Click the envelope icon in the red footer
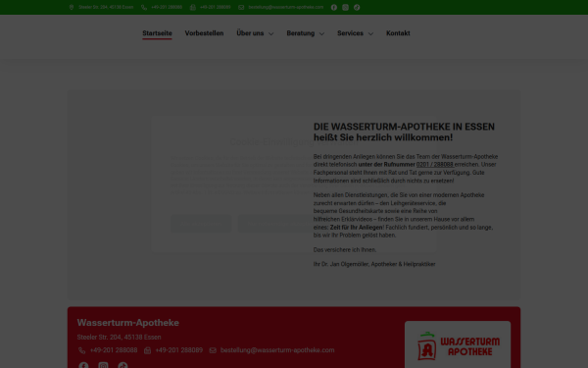Viewport: 588px width, 368px height. [213, 350]
